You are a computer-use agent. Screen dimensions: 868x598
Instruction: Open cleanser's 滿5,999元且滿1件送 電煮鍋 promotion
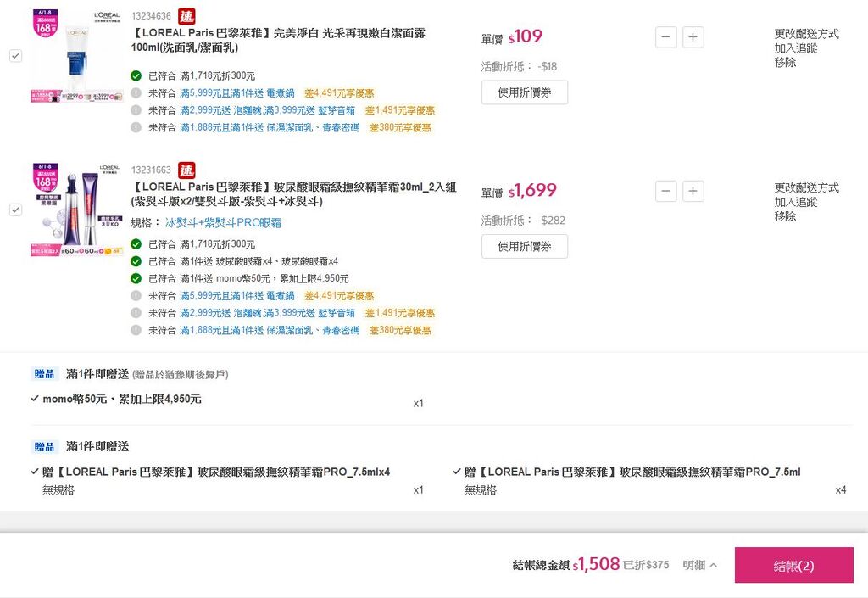click(237, 93)
